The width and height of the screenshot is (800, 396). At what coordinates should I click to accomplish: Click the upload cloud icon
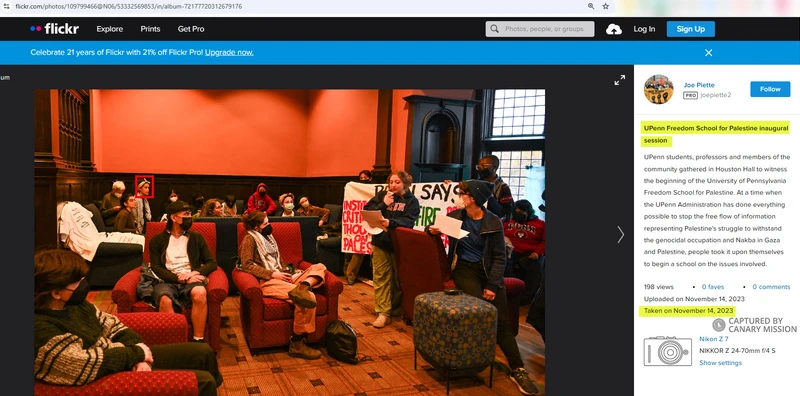(614, 29)
